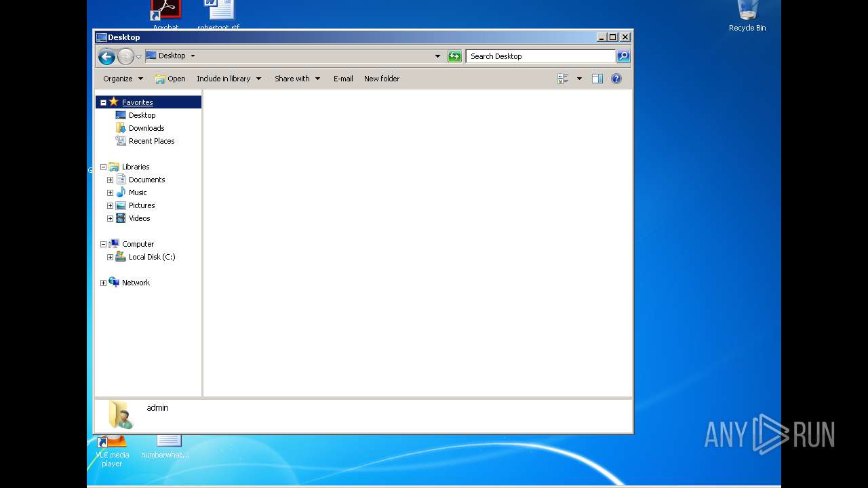The height and width of the screenshot is (488, 868).
Task: Maximize the Desktop explorer window
Action: pos(613,37)
